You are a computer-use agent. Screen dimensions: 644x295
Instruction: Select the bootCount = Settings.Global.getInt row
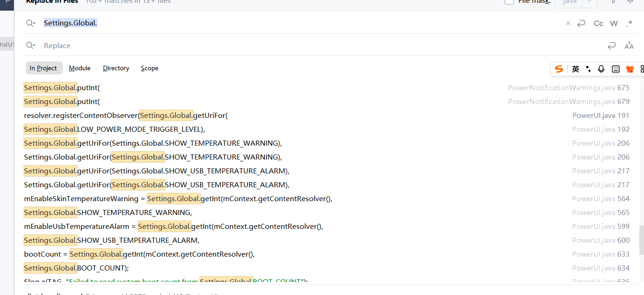(327, 254)
